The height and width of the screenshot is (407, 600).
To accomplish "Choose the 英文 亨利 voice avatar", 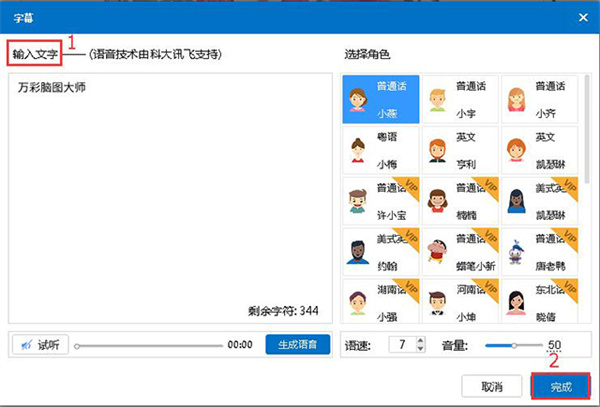I will pyautogui.click(x=460, y=150).
